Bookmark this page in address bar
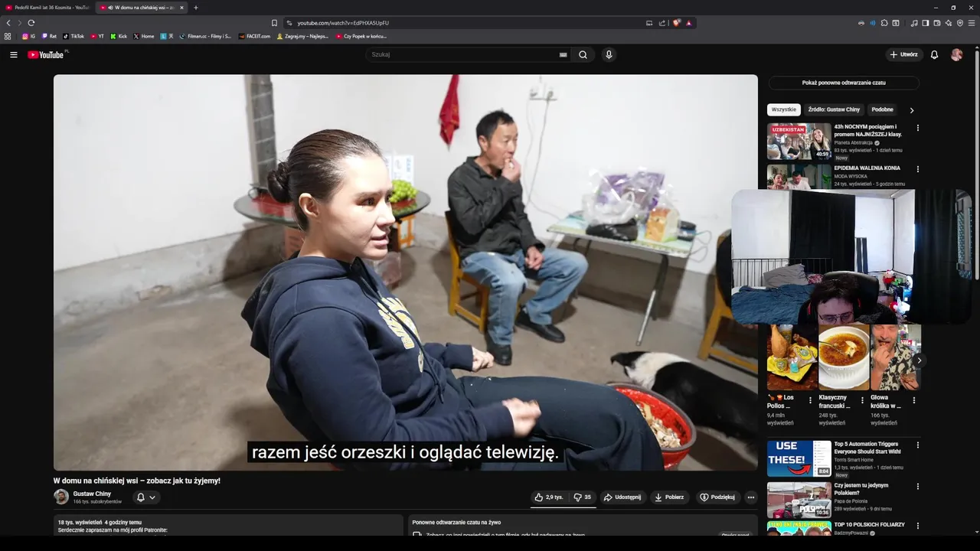980x551 pixels. tap(274, 23)
